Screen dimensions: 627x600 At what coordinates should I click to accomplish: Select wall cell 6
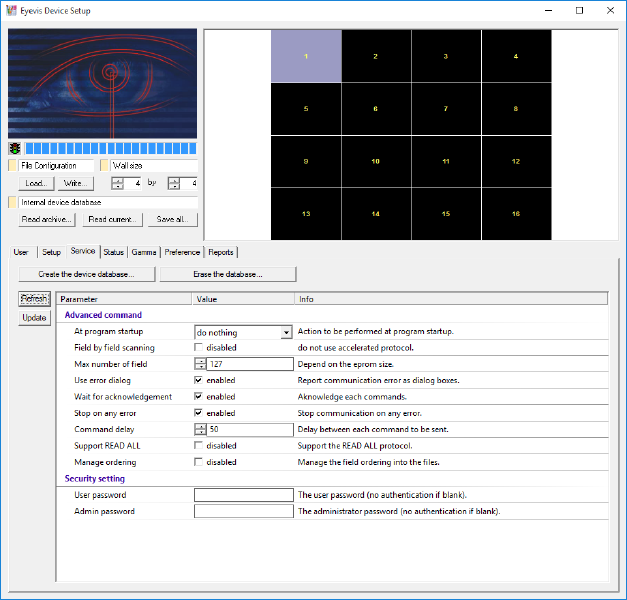click(x=376, y=109)
